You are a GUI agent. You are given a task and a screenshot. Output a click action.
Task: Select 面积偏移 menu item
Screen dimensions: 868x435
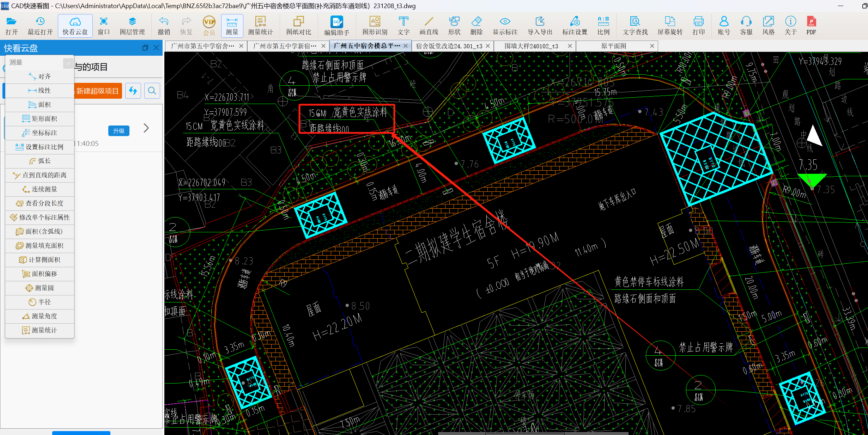[x=40, y=274]
